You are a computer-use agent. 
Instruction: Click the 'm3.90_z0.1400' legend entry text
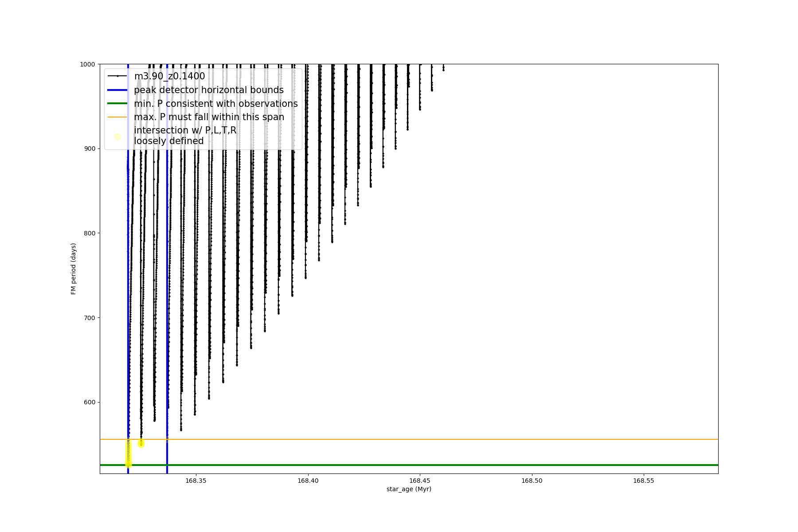pyautogui.click(x=169, y=76)
